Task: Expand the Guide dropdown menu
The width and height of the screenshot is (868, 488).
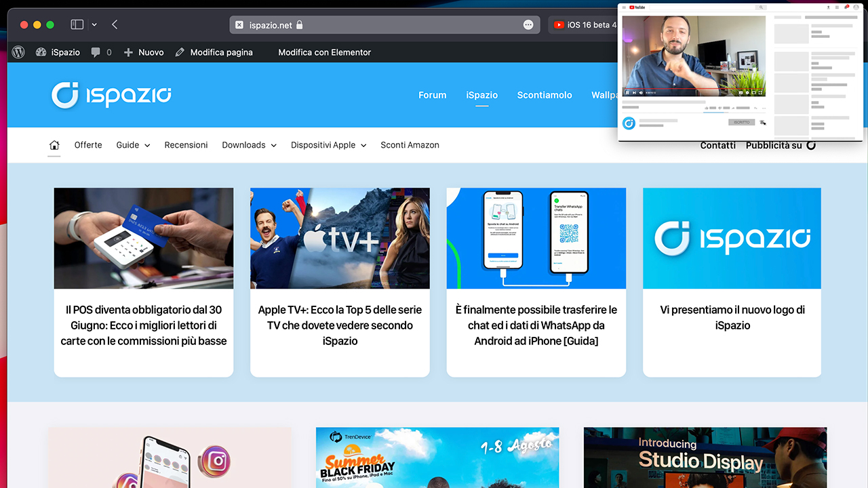Action: 133,145
